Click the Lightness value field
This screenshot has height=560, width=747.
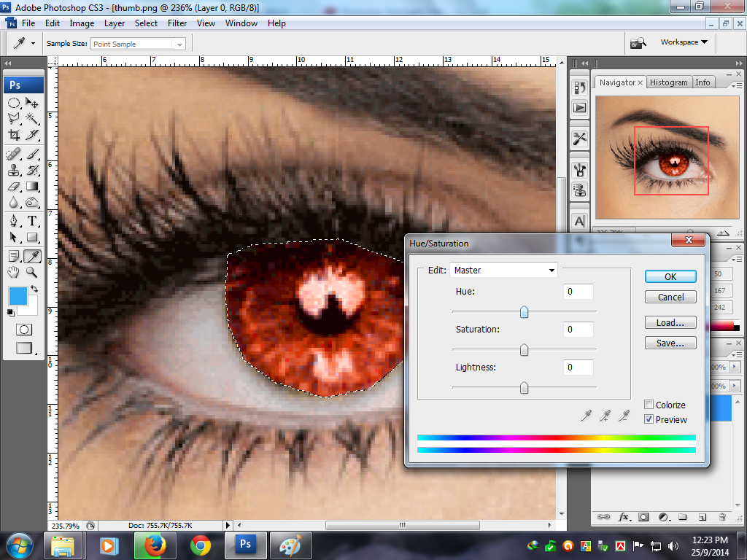578,367
